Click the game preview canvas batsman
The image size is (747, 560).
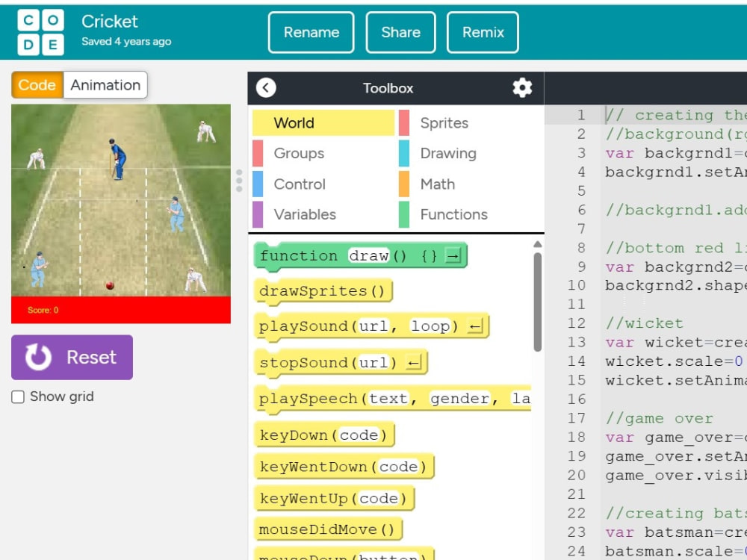[117, 159]
